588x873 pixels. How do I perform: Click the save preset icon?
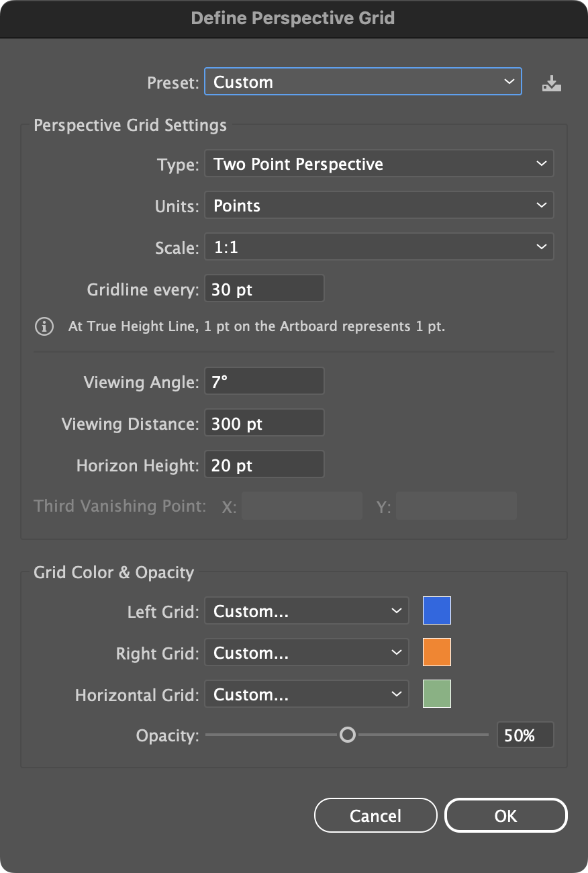(x=551, y=83)
